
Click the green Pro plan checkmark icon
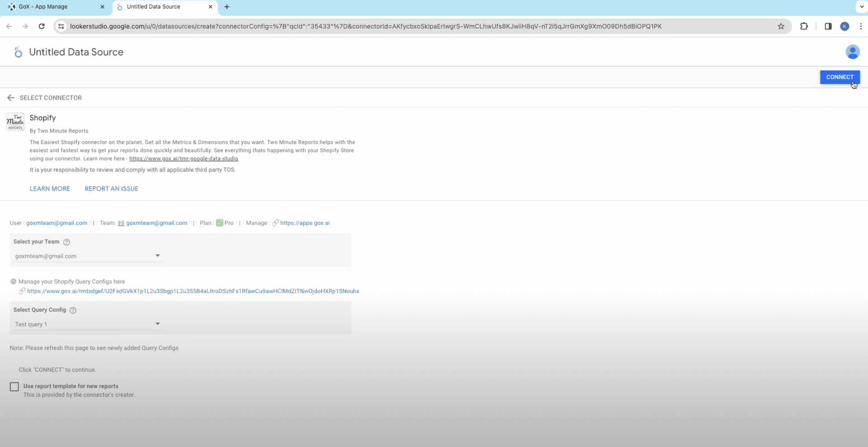(220, 223)
